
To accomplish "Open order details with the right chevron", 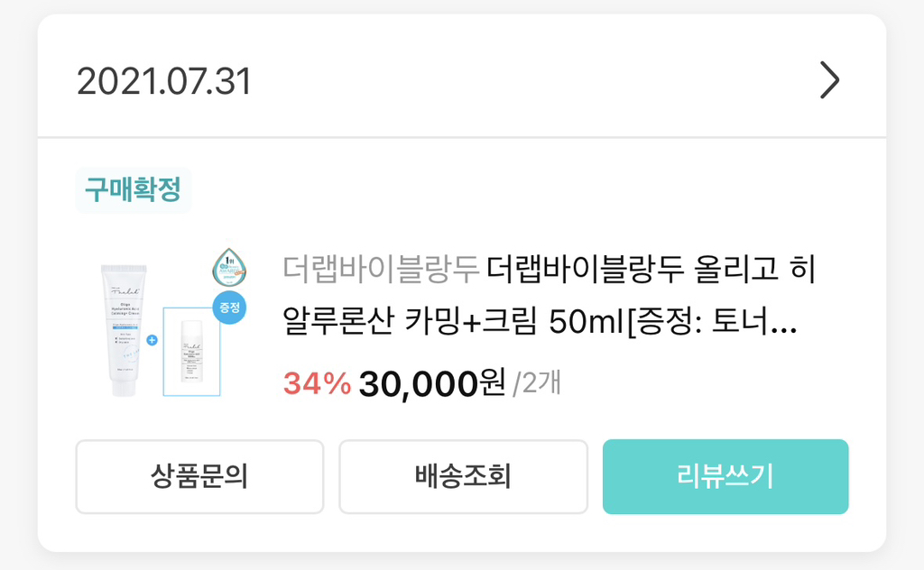I will [x=829, y=81].
